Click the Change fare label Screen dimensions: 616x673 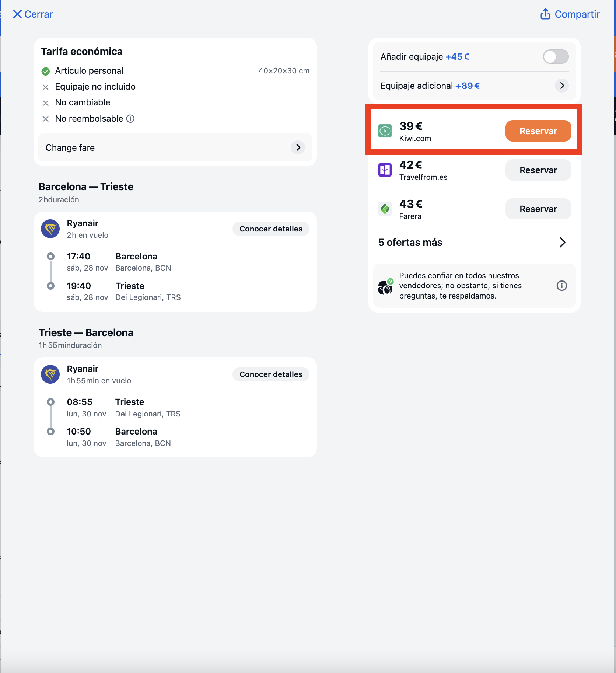(70, 147)
